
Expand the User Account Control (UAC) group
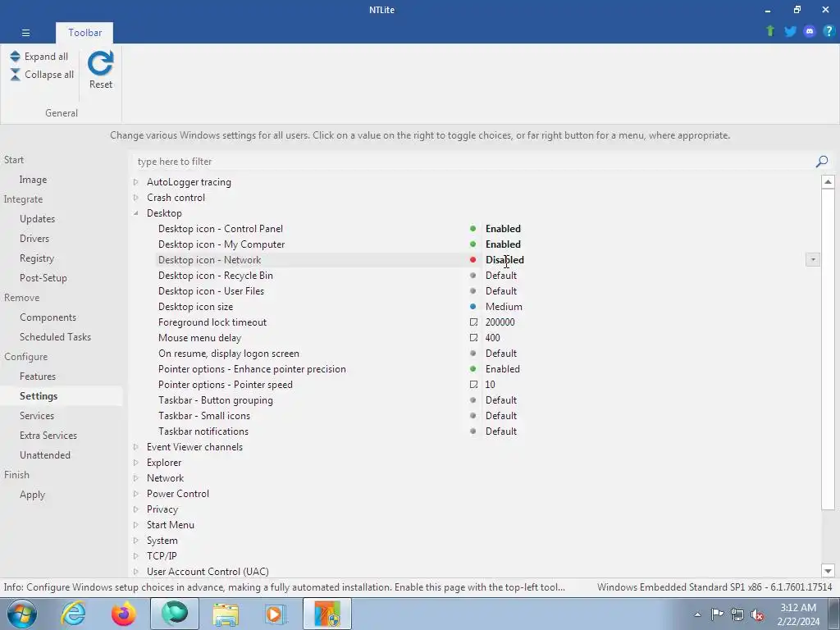click(x=136, y=572)
